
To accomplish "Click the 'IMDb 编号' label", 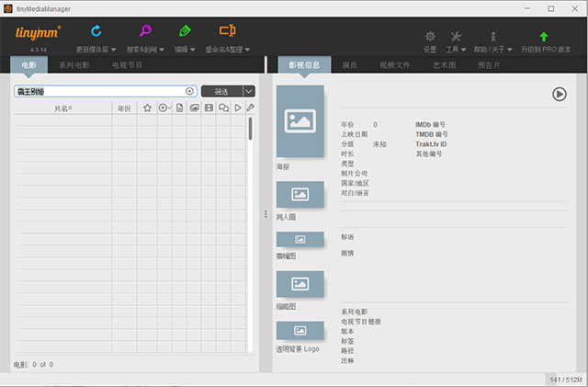I will click(430, 124).
